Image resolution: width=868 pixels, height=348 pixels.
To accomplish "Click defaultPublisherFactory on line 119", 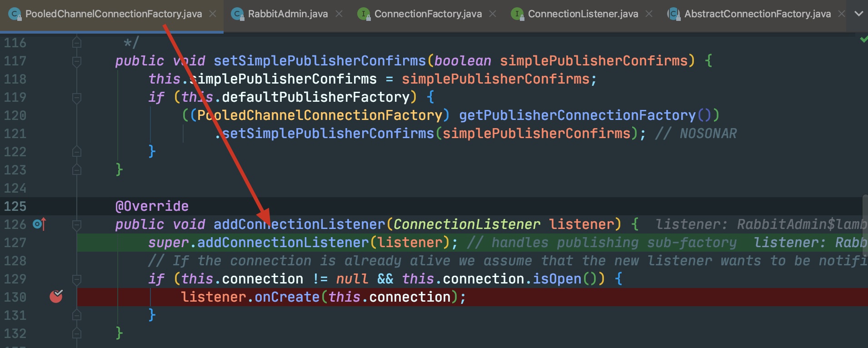I will click(316, 97).
